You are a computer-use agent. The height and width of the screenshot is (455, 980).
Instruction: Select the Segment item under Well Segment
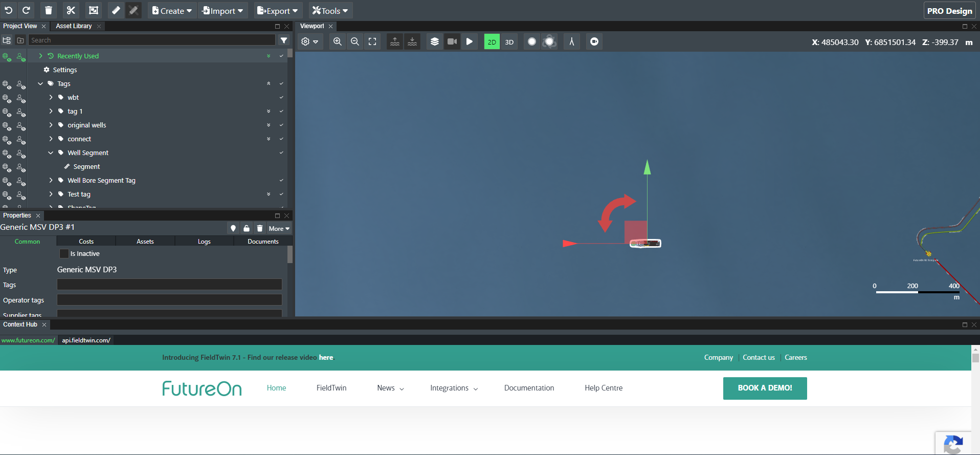click(x=86, y=166)
